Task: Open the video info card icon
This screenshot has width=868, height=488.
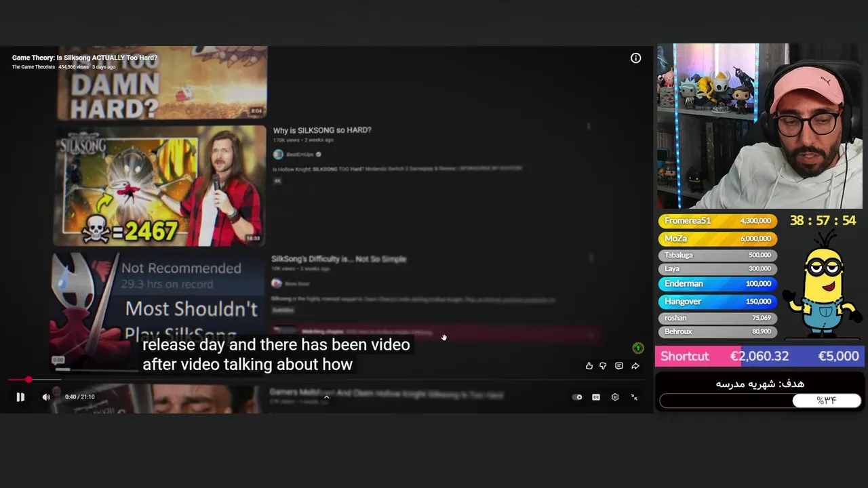Action: coord(635,58)
